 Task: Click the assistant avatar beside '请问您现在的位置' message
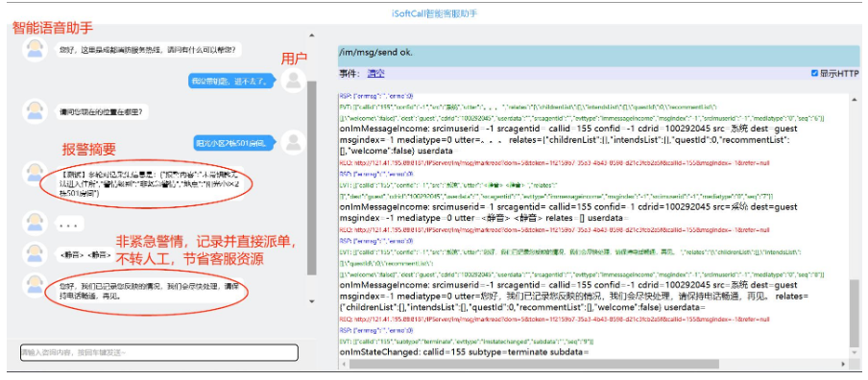coord(35,111)
